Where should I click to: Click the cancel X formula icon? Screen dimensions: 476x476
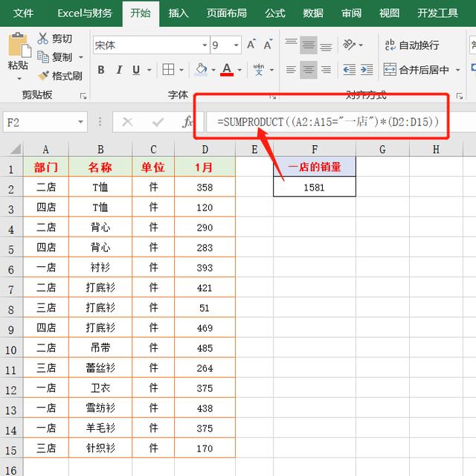click(127, 122)
